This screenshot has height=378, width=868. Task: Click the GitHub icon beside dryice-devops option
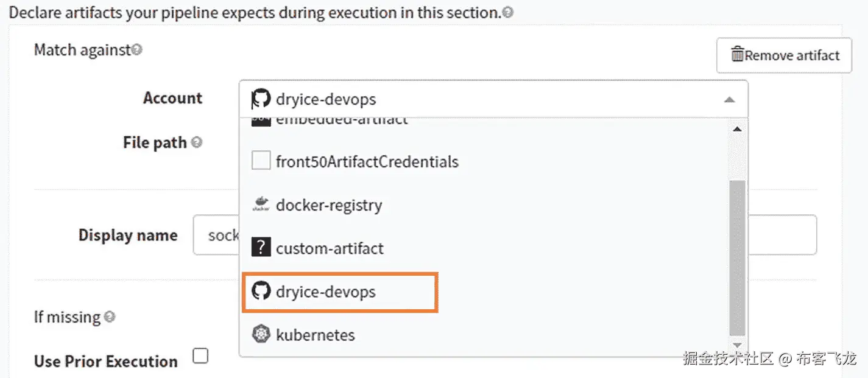[x=261, y=292]
